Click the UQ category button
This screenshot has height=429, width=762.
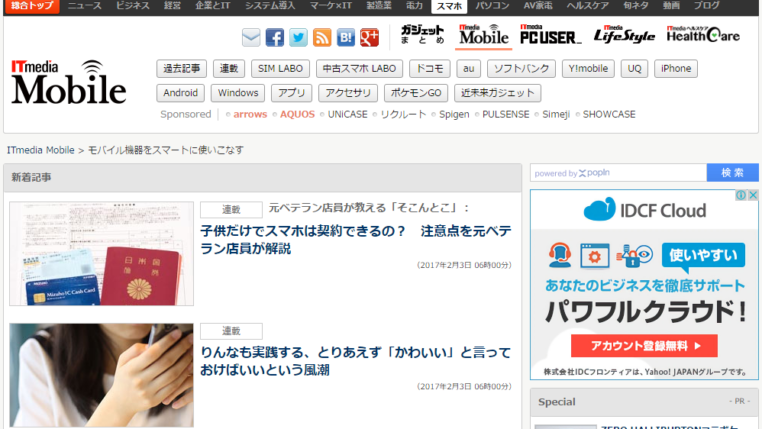(x=634, y=69)
